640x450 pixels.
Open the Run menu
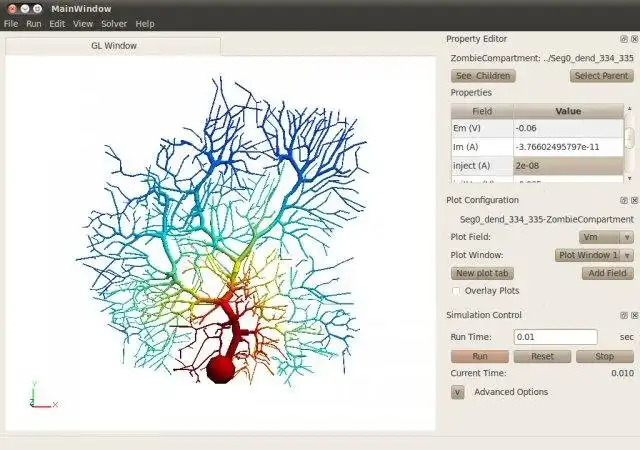click(x=33, y=24)
